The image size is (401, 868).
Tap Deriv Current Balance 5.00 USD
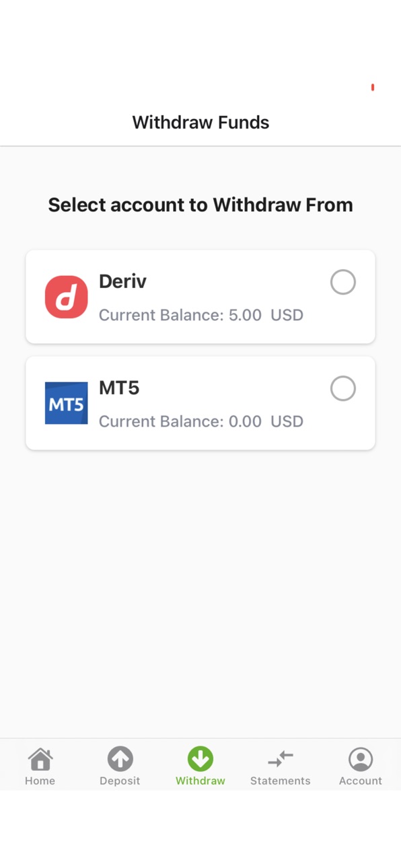coord(201,315)
